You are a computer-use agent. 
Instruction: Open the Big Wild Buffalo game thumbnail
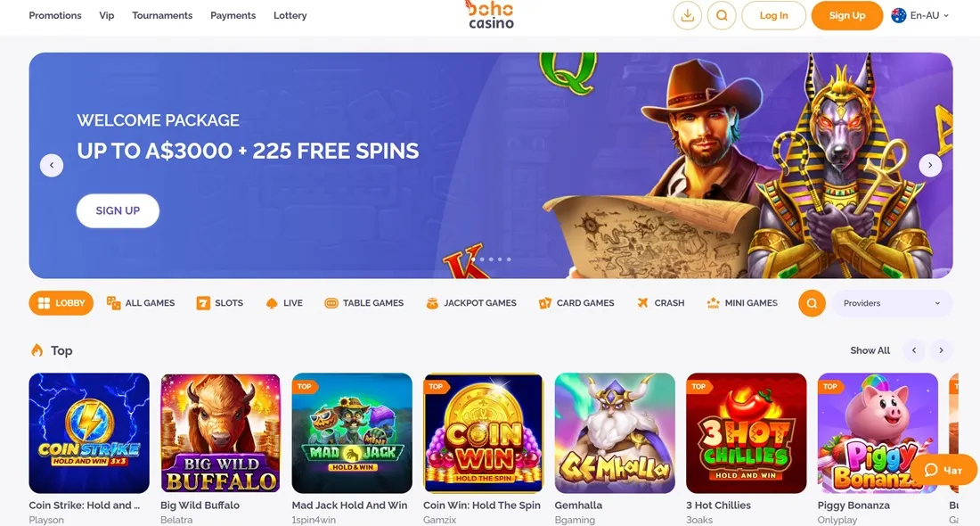(221, 433)
